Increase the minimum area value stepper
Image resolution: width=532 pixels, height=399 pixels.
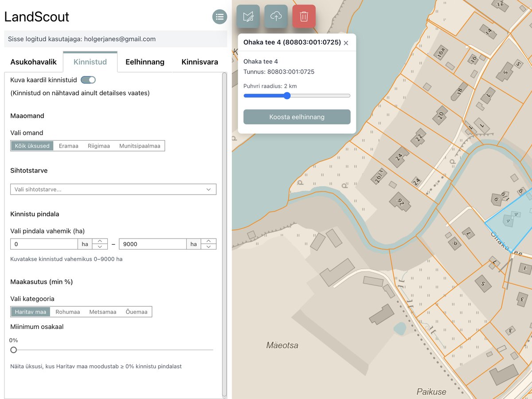pos(100,241)
